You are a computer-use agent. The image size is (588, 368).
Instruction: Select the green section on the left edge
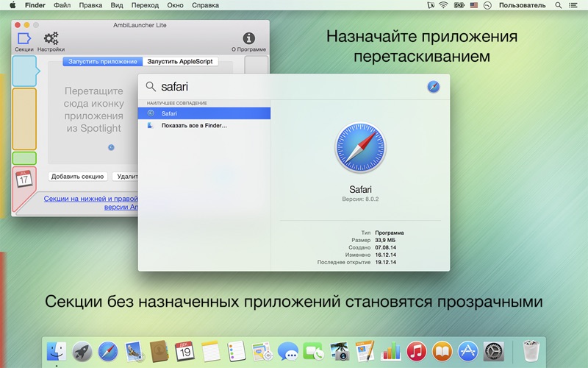pyautogui.click(x=24, y=158)
